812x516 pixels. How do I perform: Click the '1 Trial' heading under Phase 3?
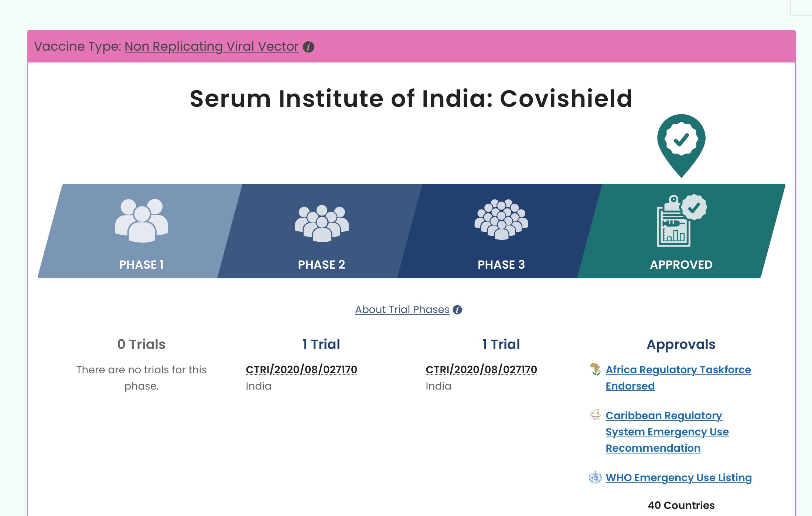pyautogui.click(x=501, y=344)
